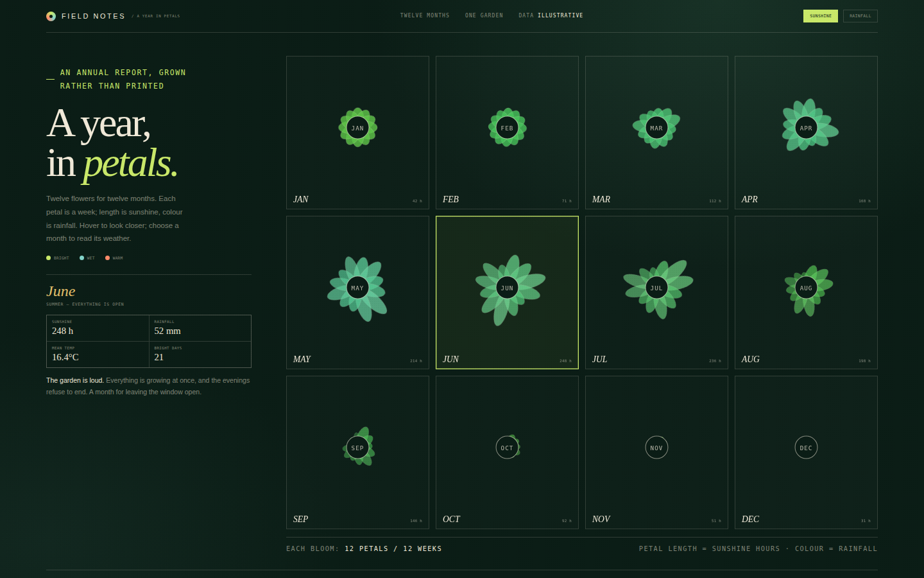The height and width of the screenshot is (578, 924).
Task: Click the TWELVE MONTHS header text
Action: click(x=425, y=15)
